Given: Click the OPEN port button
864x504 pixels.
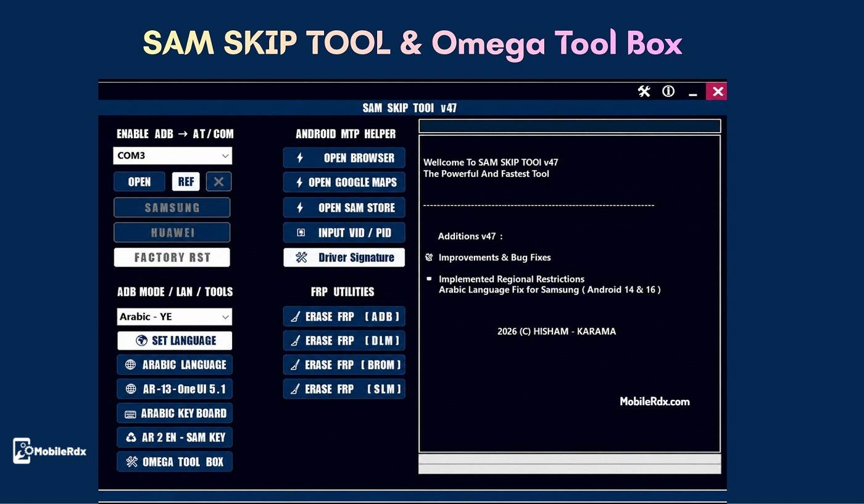Looking at the screenshot, I should [139, 181].
